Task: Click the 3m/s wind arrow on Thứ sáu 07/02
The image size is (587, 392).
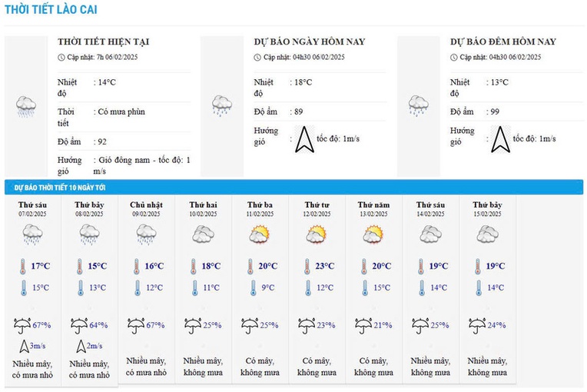Action: click(24, 346)
